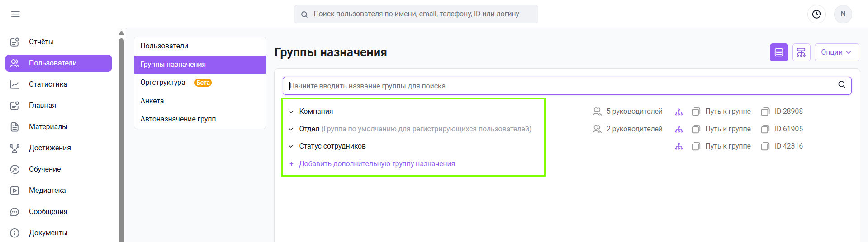Open Анкета submenu item

[x=199, y=101]
